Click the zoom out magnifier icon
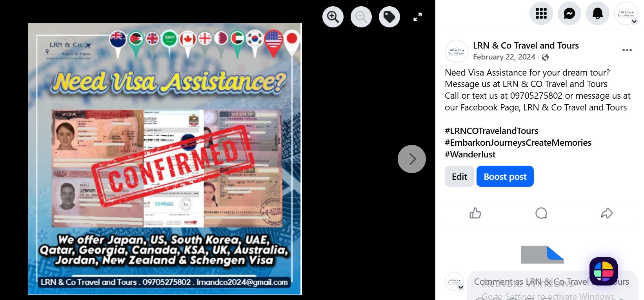Viewport: 644px width, 300px height. (x=361, y=17)
